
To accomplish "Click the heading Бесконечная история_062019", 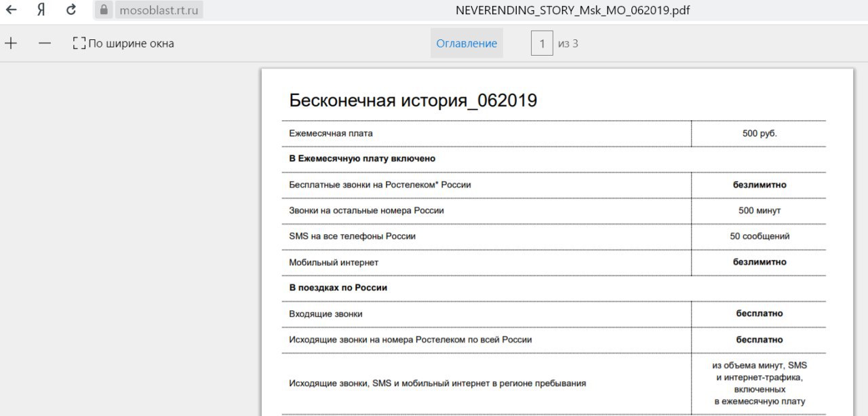I will pos(413,100).
